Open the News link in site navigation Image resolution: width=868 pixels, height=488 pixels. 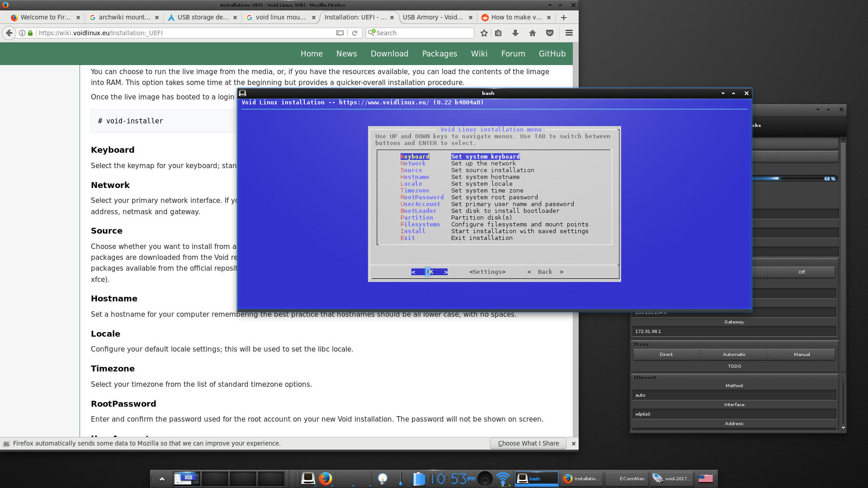346,54
